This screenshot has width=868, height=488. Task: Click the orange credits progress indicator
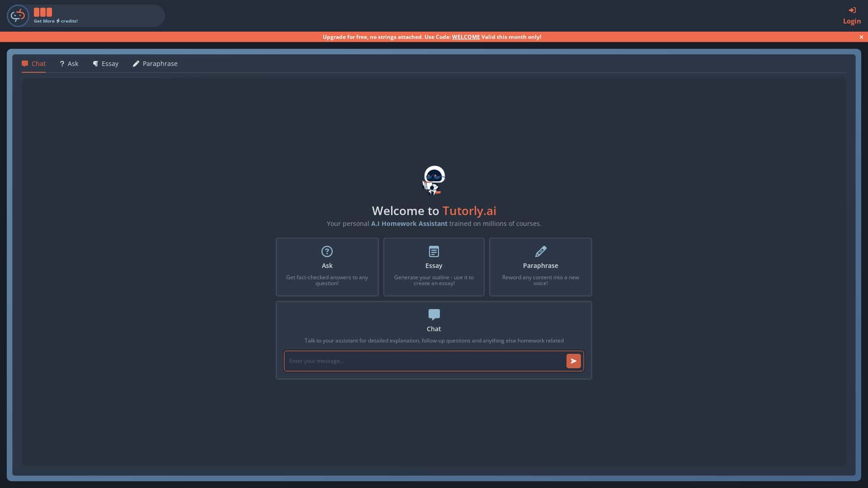[42, 12]
